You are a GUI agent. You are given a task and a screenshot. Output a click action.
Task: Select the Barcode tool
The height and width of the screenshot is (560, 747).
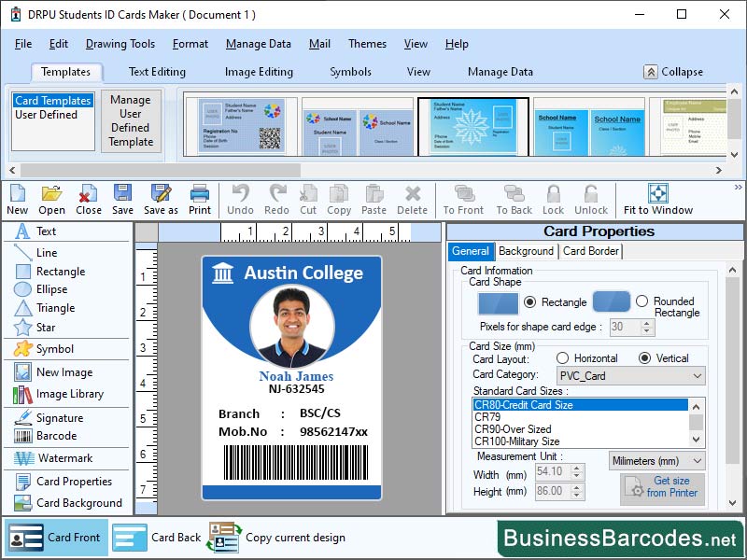pyautogui.click(x=59, y=435)
